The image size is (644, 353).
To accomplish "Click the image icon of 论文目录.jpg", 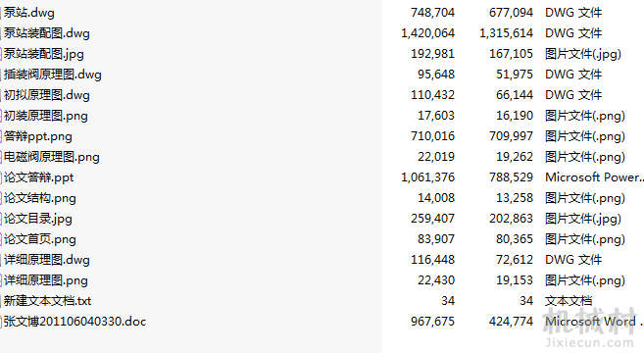I will point(1,219).
